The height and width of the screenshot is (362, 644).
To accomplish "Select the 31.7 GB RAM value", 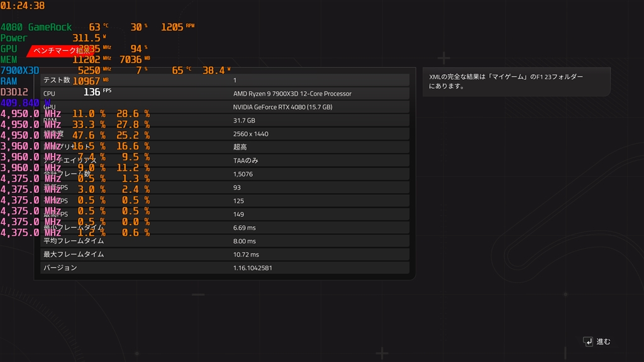I will click(244, 121).
